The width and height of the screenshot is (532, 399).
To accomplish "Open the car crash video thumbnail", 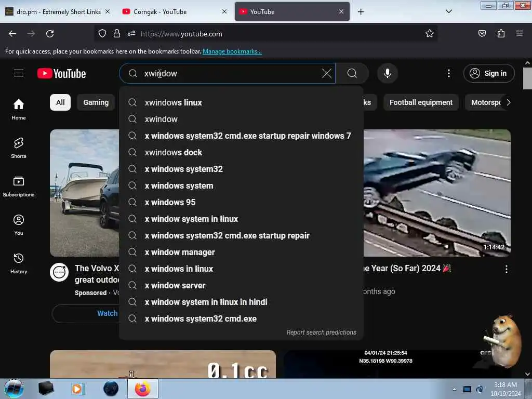I will 437,193.
